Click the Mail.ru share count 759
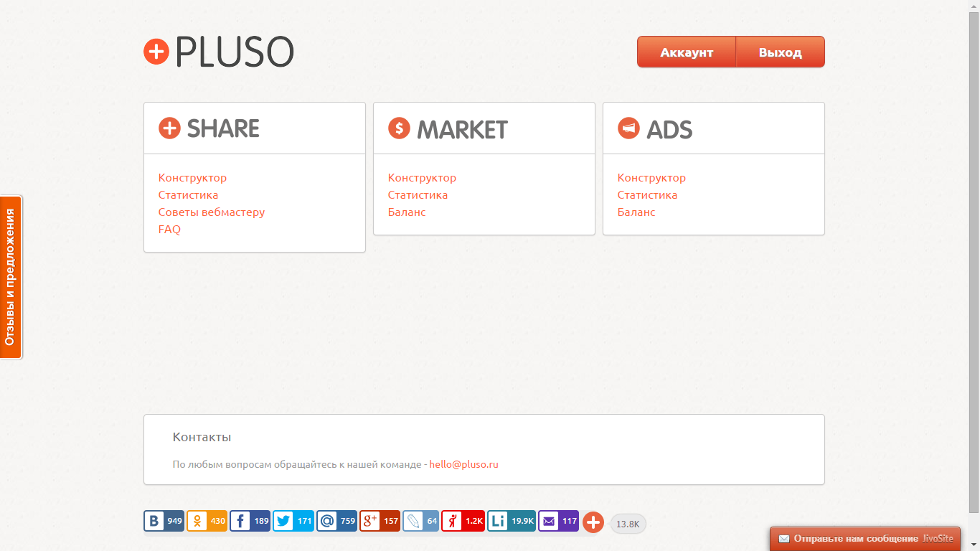The width and height of the screenshot is (980, 551). coord(347,521)
